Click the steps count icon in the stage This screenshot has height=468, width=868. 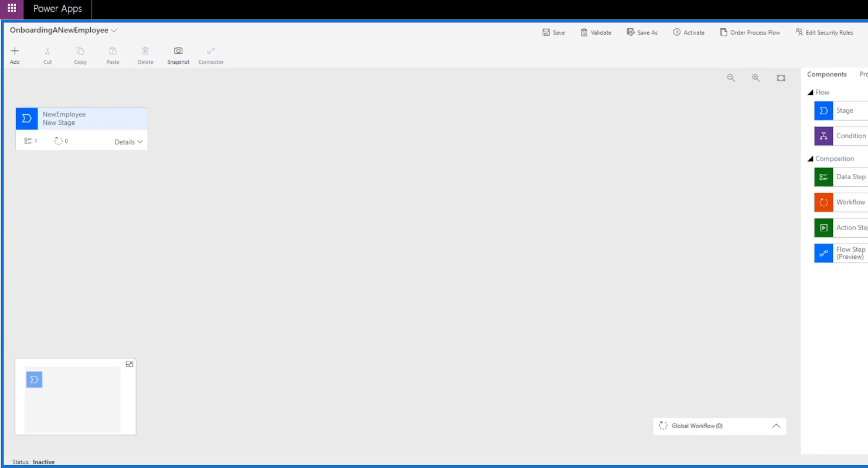coord(28,141)
